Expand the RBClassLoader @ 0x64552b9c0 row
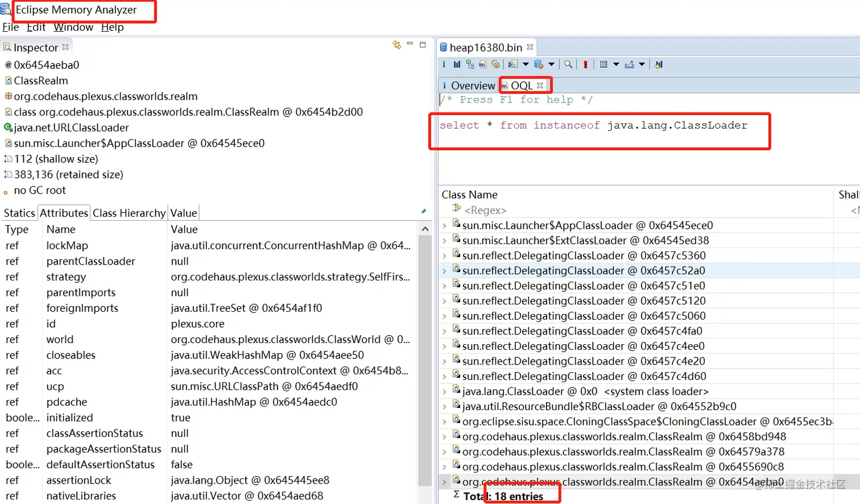The image size is (860, 504). click(x=445, y=407)
